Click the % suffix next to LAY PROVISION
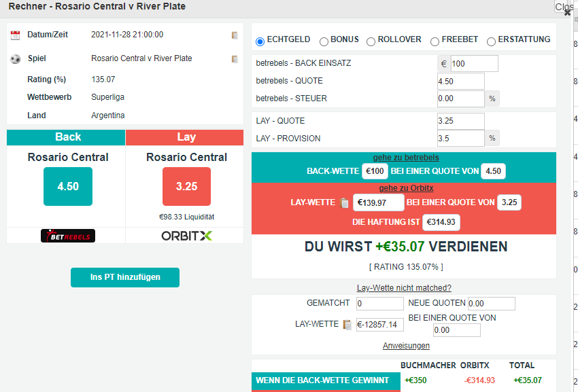 (492, 139)
